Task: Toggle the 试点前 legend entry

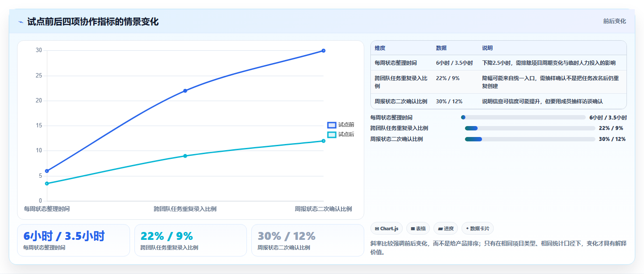Action: (341, 125)
